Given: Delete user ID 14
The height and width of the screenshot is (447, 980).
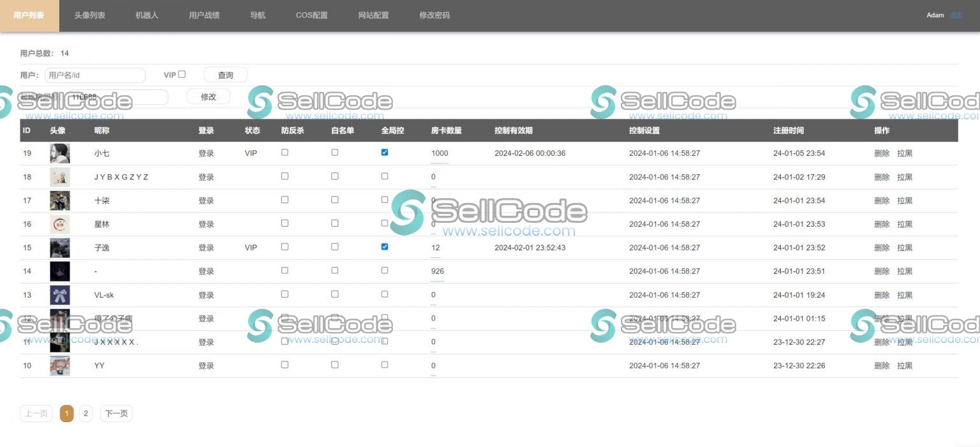Looking at the screenshot, I should pos(882,272).
